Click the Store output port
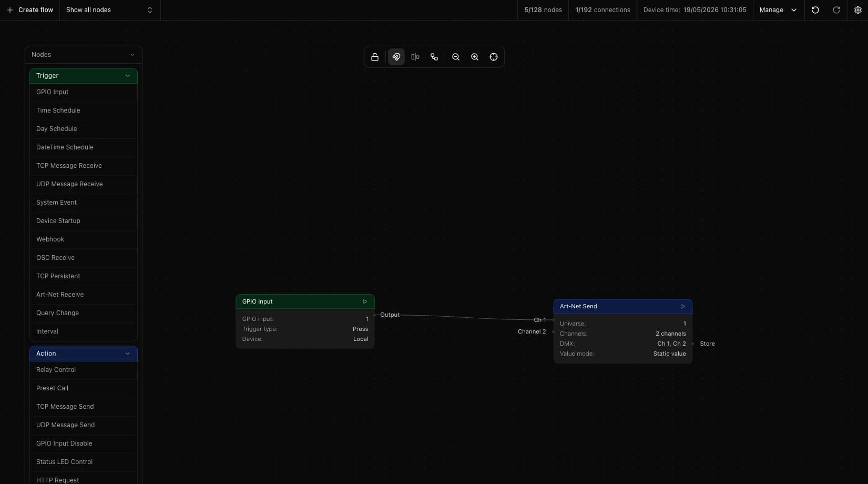The height and width of the screenshot is (484, 868). [x=693, y=344]
